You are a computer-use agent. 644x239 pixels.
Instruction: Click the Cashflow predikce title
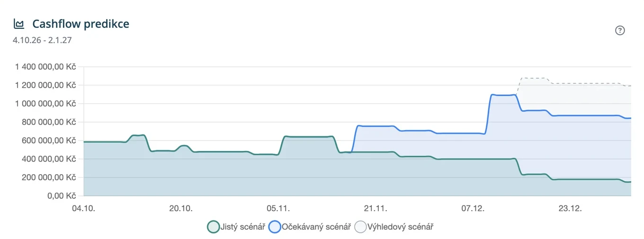[x=80, y=24]
